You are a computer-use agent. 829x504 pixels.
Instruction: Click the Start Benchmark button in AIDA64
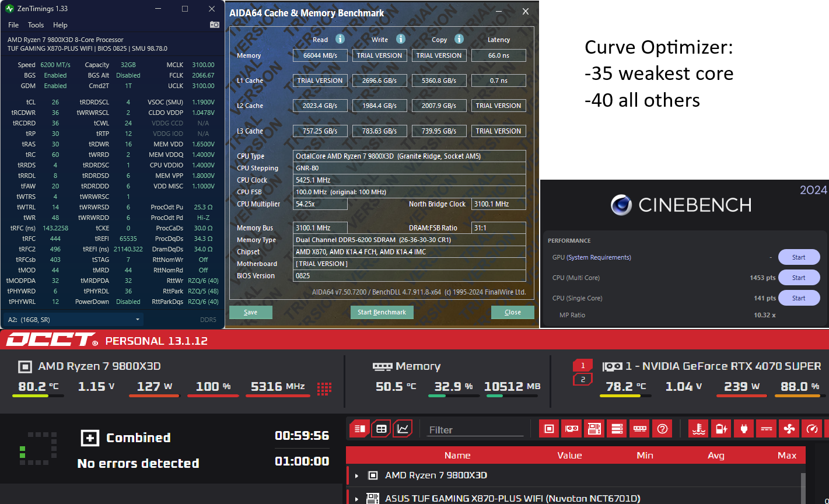(382, 312)
